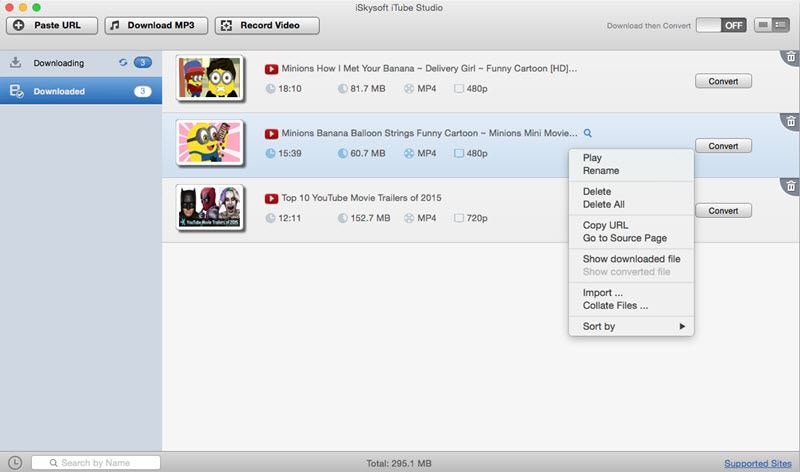Click the size icon beside 152.7 MB
800x472 pixels.
342,218
